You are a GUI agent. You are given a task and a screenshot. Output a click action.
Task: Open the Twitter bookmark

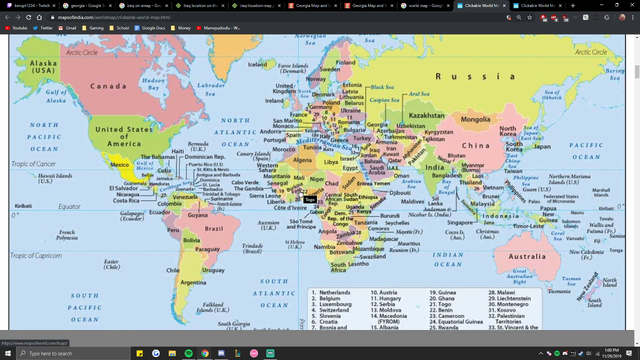click(42, 28)
